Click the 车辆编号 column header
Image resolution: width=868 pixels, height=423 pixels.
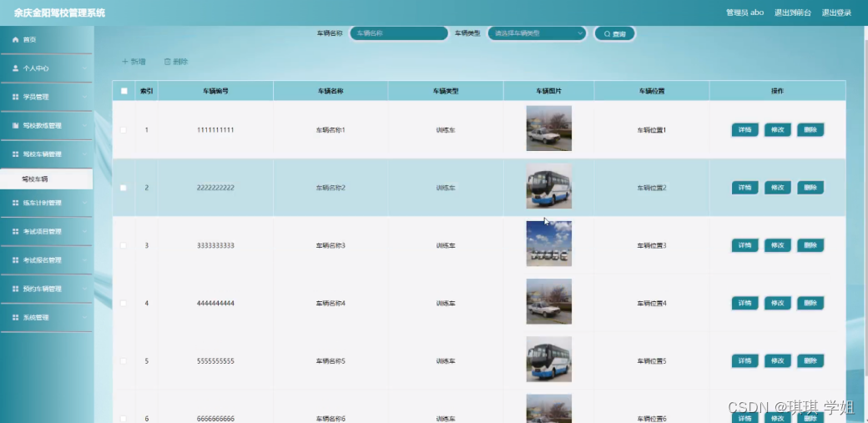point(215,91)
